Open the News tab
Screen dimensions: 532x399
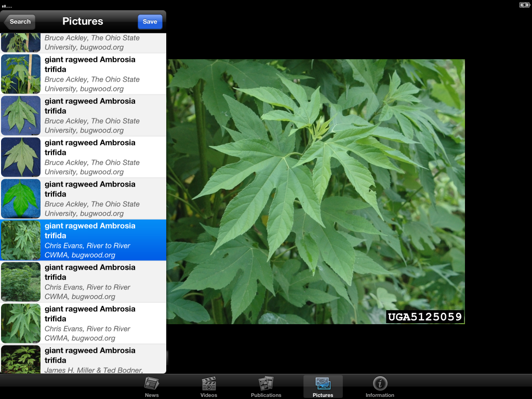pyautogui.click(x=152, y=387)
